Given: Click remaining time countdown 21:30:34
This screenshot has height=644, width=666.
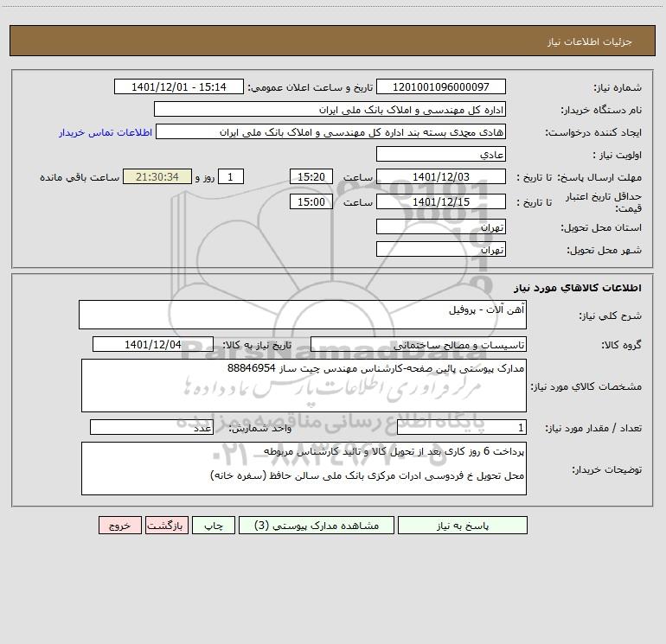Looking at the screenshot, I should [x=157, y=176].
